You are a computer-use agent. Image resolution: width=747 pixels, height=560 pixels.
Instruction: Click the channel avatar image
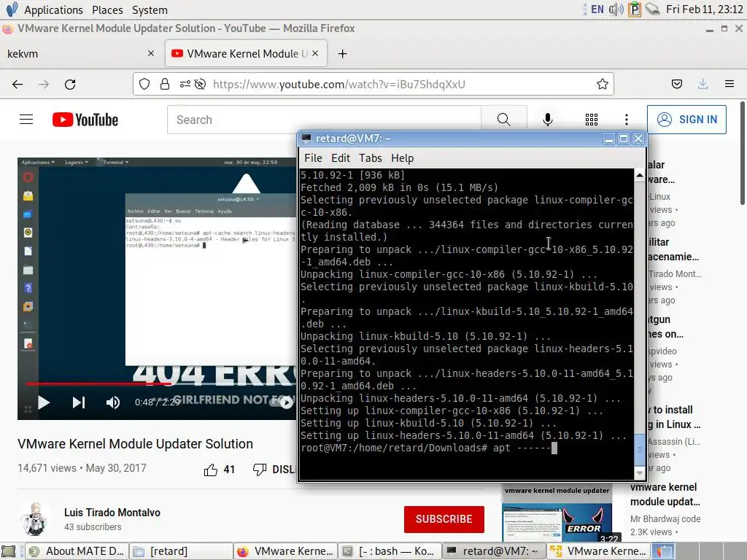[35, 519]
